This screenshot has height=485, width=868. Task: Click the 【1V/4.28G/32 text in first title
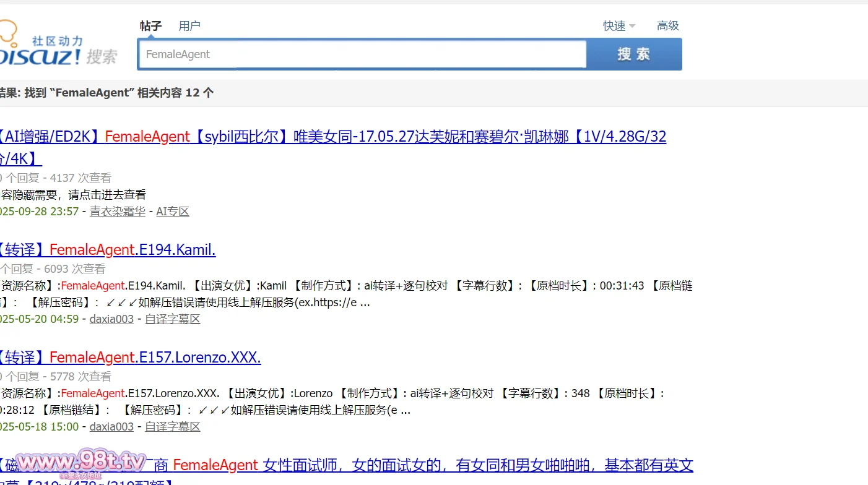coord(619,137)
